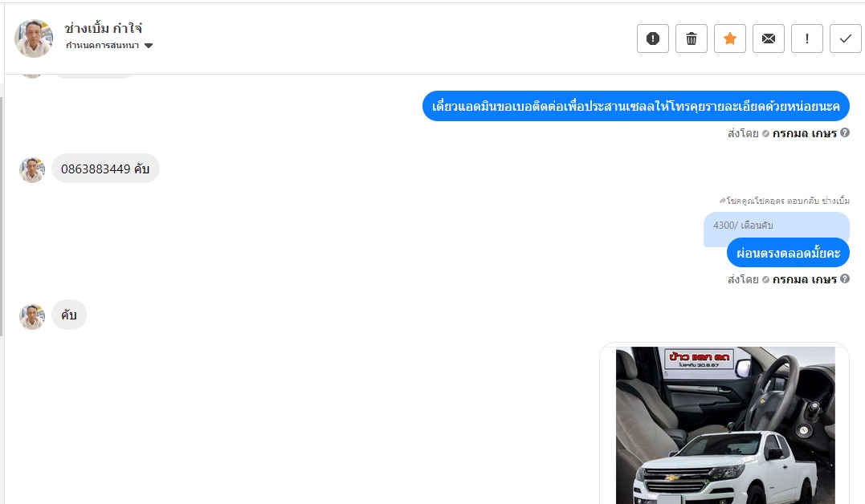Mark conversation as spam with exclamation circle icon

653,39
